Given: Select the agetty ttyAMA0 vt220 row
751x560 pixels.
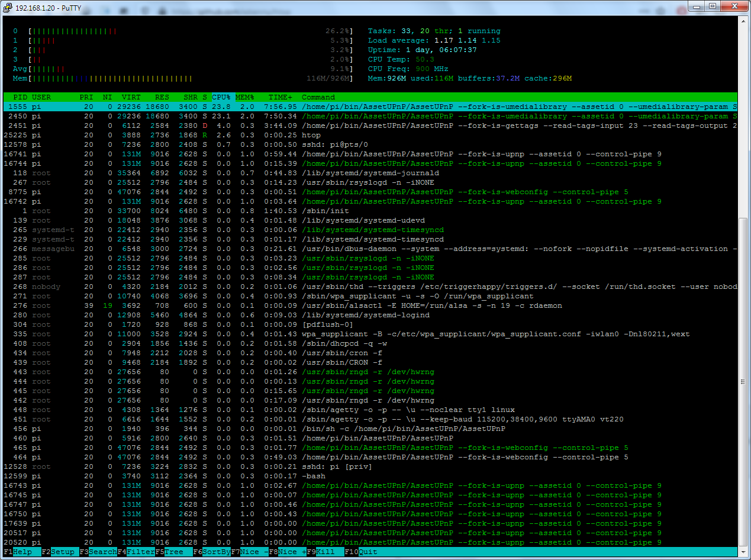Looking at the screenshot, I should click(x=370, y=419).
